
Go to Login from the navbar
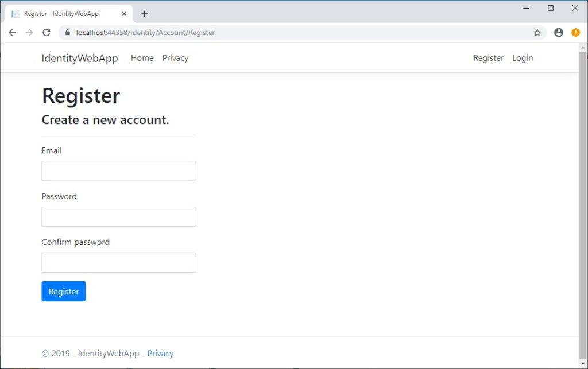tap(523, 58)
